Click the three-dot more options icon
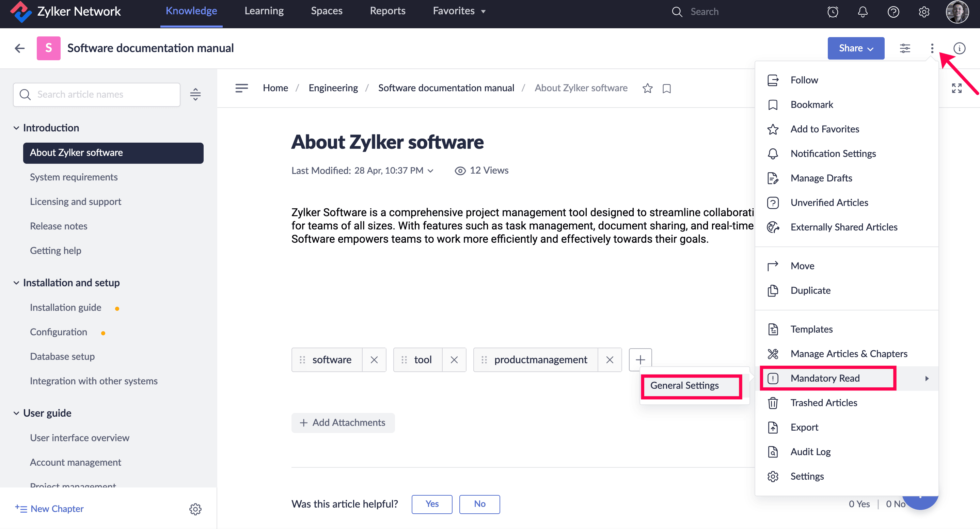The width and height of the screenshot is (980, 529). point(932,48)
